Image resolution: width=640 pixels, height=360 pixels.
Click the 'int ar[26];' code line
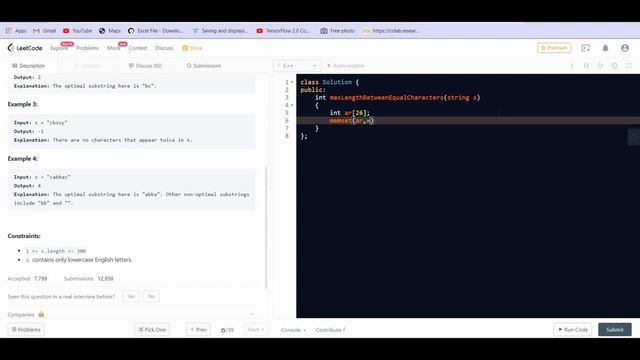pos(350,113)
